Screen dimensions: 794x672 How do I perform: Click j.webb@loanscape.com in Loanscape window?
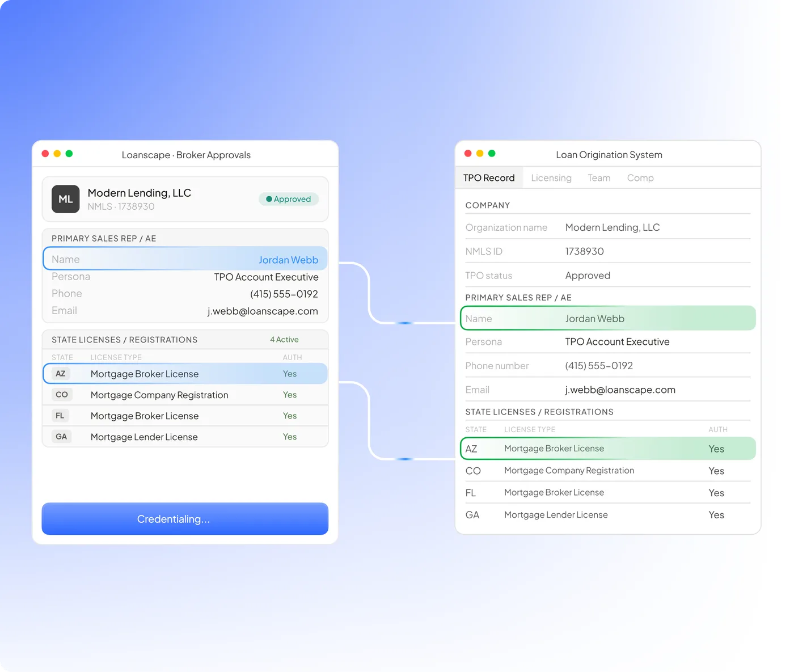263,311
